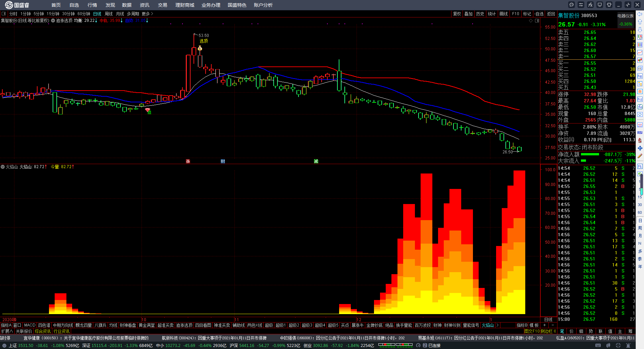Click the red S icon in sidebar
This screenshot has height=349, width=644.
640,140
